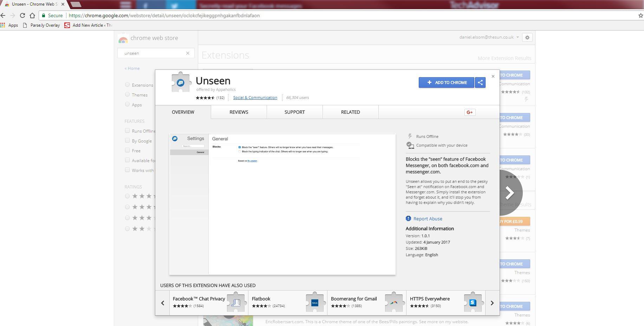
Task: Click the Flatbook extension icon
Action: (x=314, y=302)
